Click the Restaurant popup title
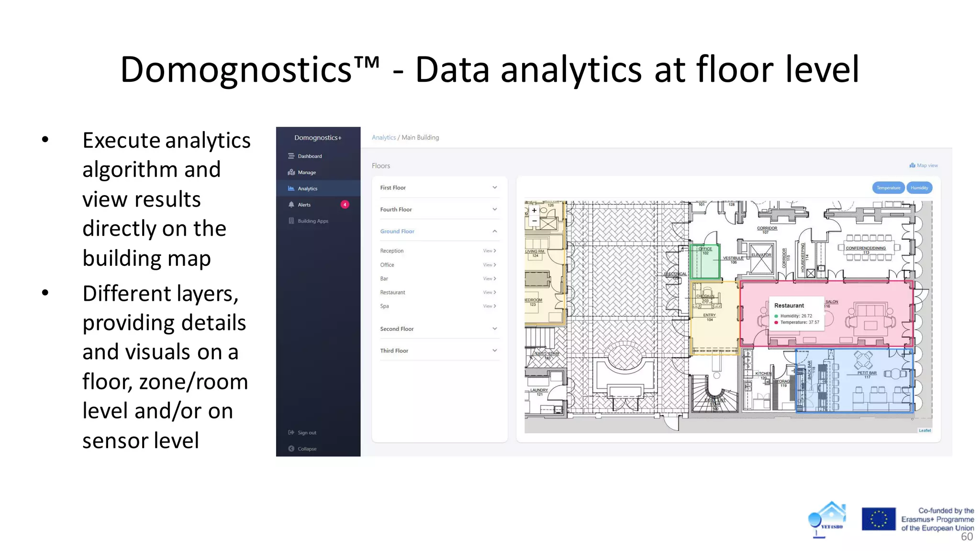This screenshot has height=551, width=980. click(789, 306)
